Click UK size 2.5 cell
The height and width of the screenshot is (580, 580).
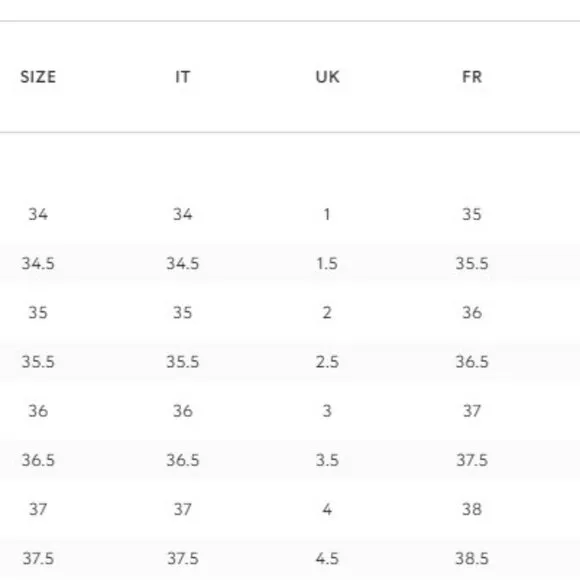point(327,362)
